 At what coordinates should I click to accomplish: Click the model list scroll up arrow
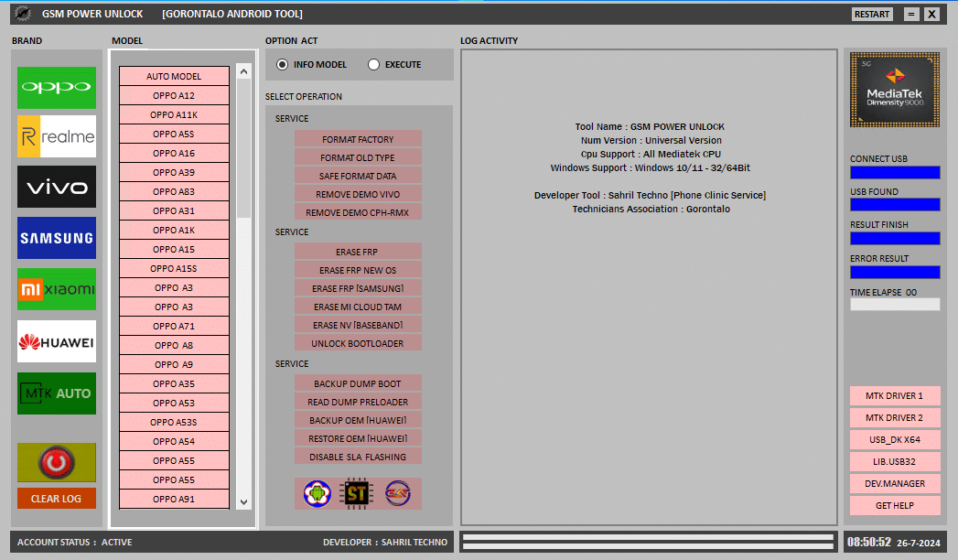(243, 71)
